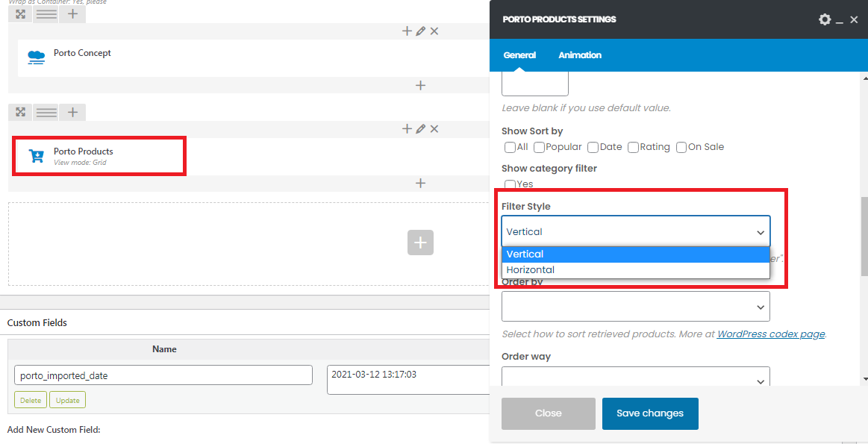Delete column with X above Porto Products
The width and height of the screenshot is (868, 444).
tap(434, 129)
